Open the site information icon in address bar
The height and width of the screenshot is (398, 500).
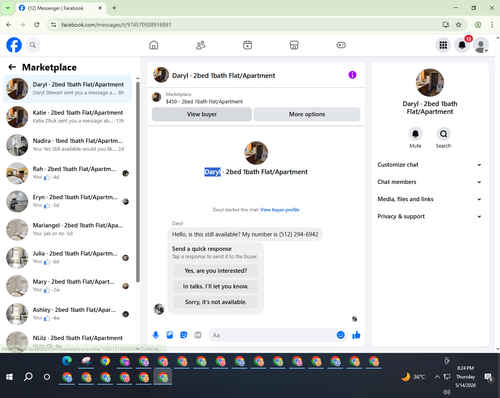(x=53, y=25)
